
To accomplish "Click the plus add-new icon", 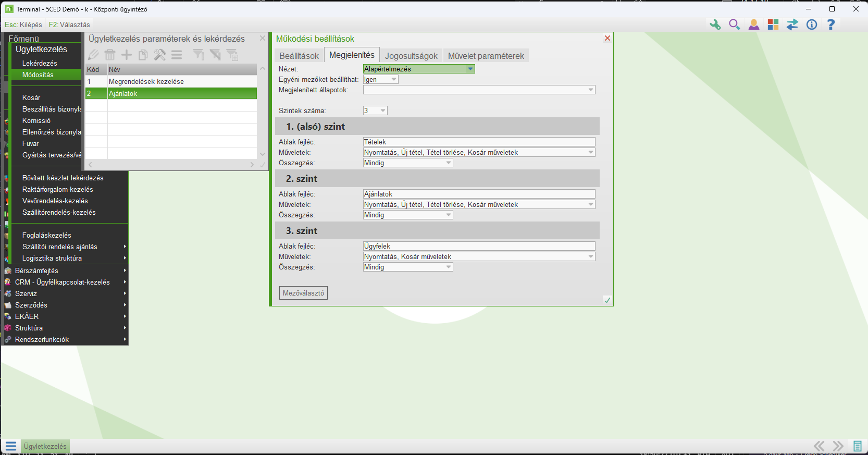I will (127, 55).
